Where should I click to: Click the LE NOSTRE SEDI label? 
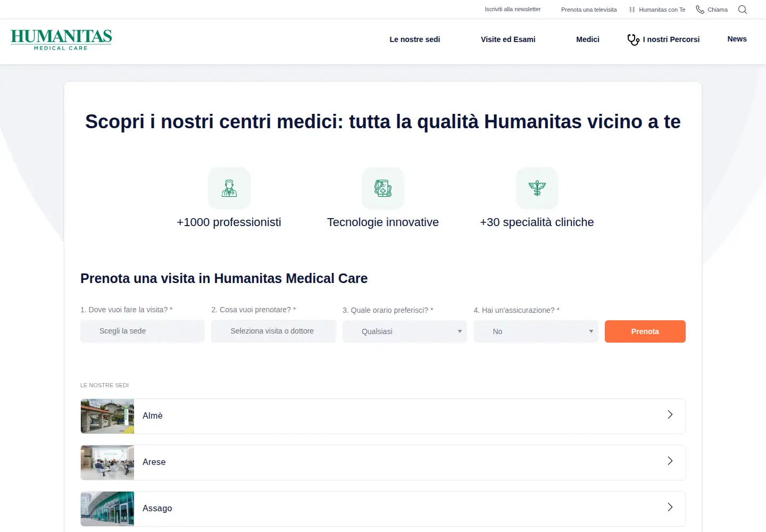point(105,385)
